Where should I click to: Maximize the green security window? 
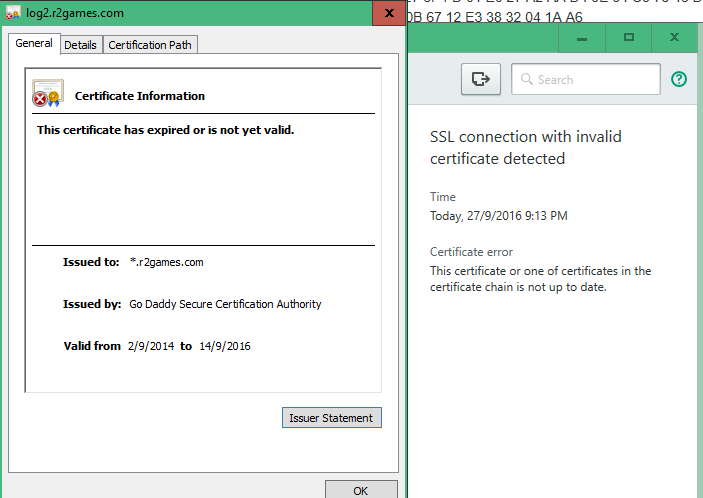tap(629, 38)
